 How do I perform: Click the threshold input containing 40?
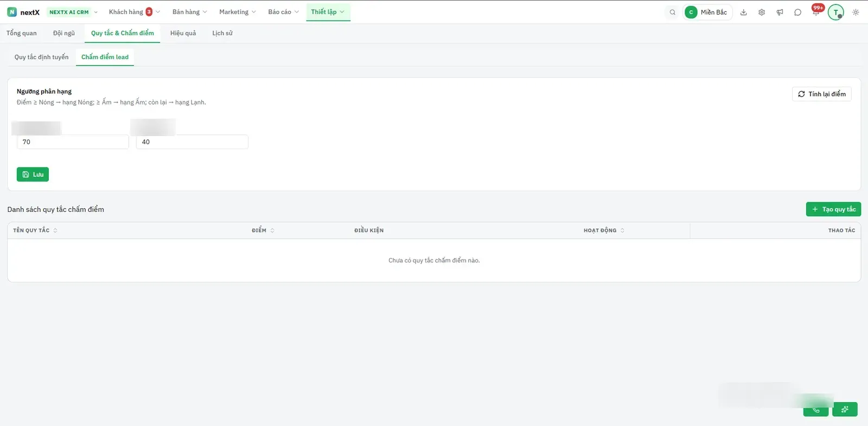pyautogui.click(x=192, y=142)
